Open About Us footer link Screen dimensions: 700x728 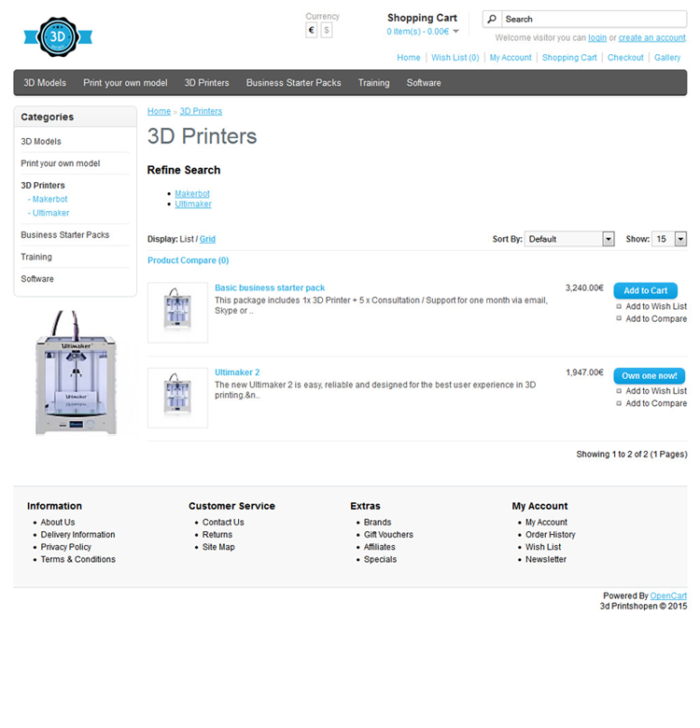58,523
